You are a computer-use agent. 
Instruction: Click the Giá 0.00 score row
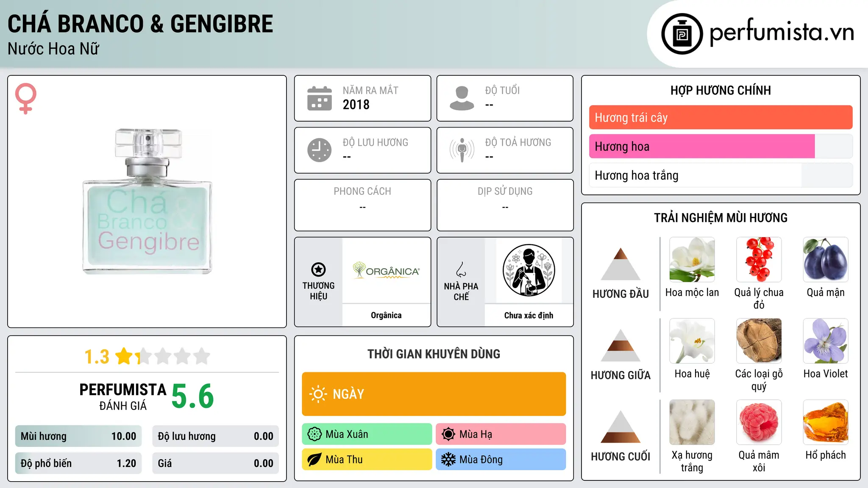(215, 463)
